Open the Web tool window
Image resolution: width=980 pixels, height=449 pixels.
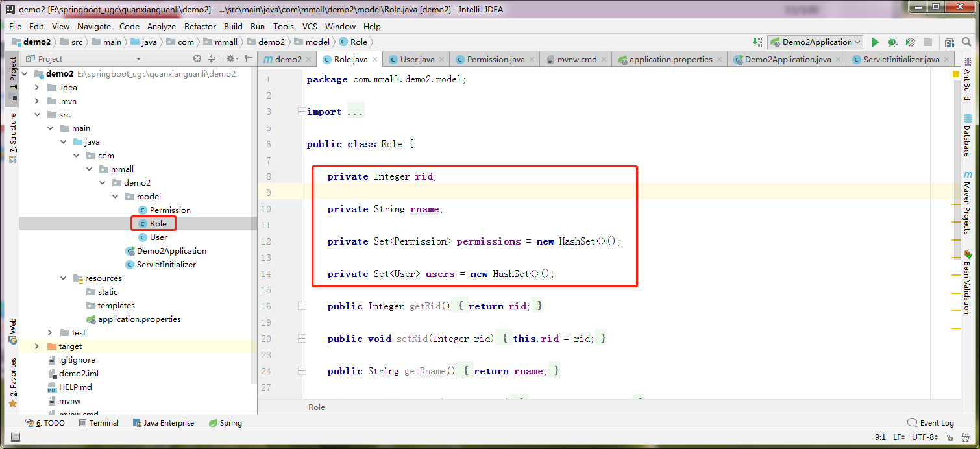click(12, 331)
